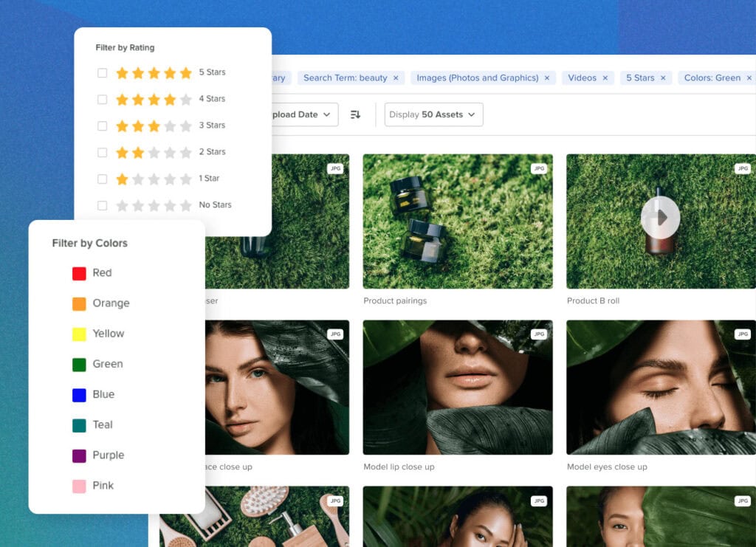The width and height of the screenshot is (756, 547).
Task: Open the Display 50 Assets dropdown
Action: (x=433, y=114)
